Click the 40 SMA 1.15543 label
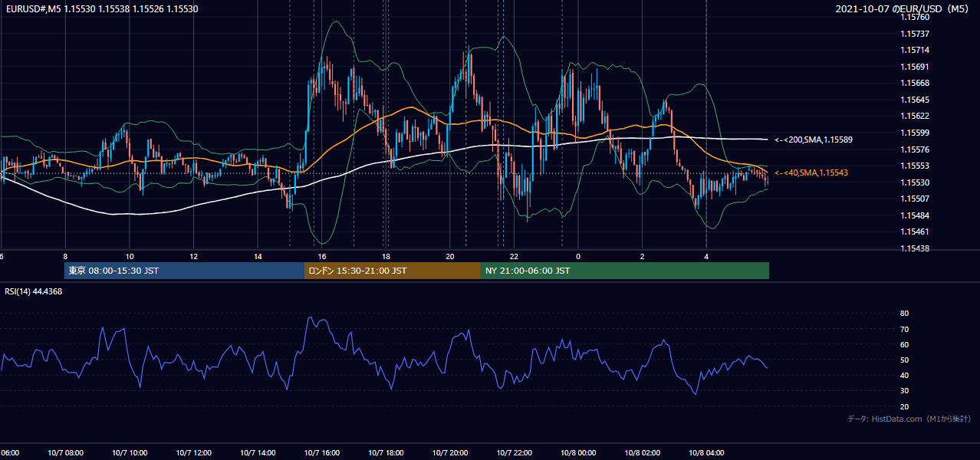This screenshot has width=980, height=460. tap(811, 173)
